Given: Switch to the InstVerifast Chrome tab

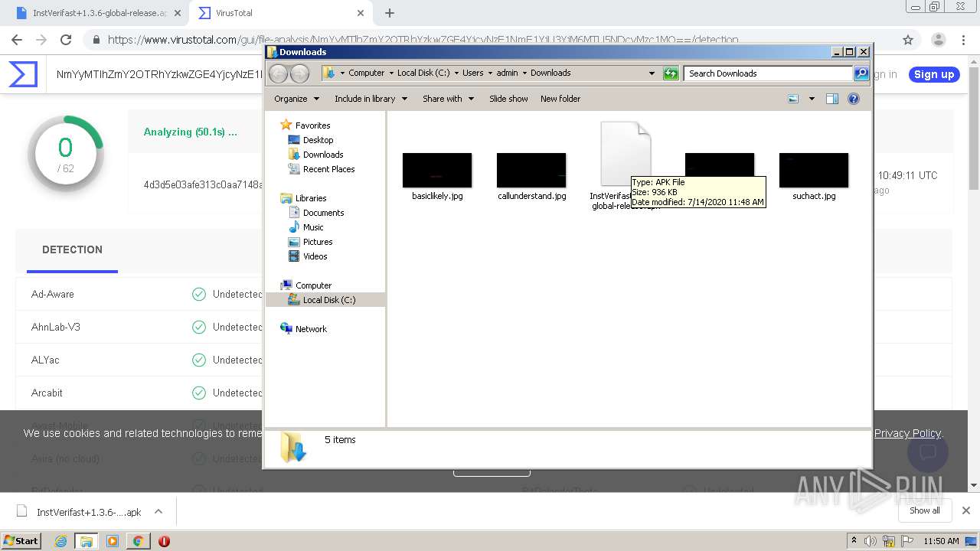Looking at the screenshot, I should click(x=100, y=13).
